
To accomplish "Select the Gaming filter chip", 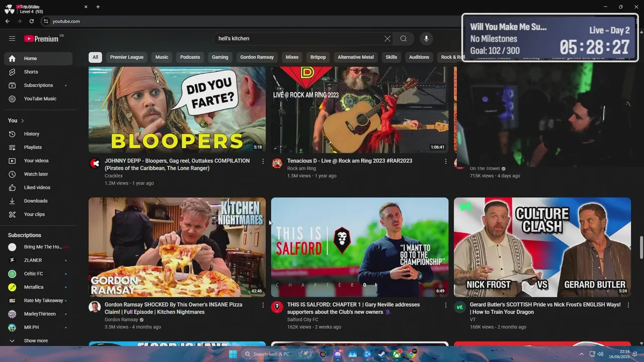I will point(220,57).
